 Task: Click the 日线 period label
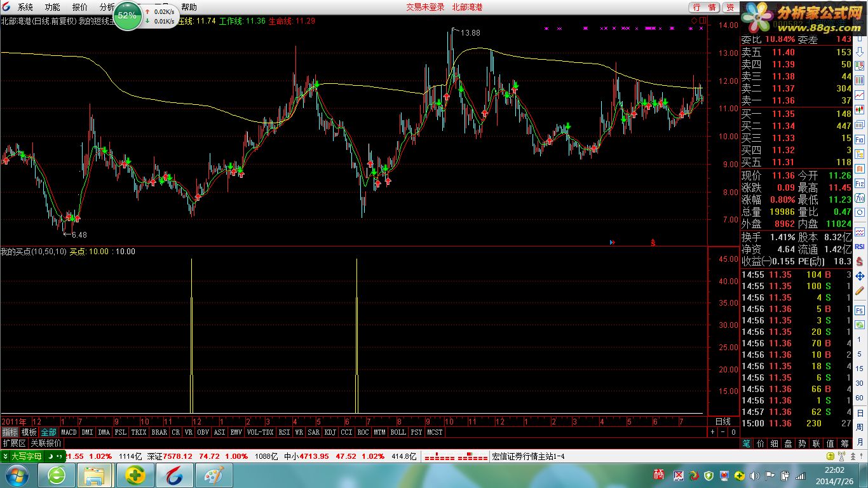pyautogui.click(x=722, y=421)
